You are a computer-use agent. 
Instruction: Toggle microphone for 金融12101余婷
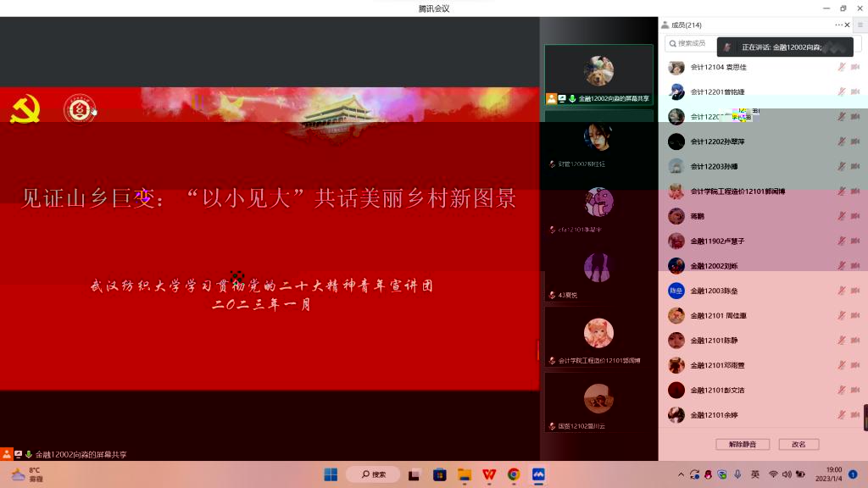[x=842, y=415]
